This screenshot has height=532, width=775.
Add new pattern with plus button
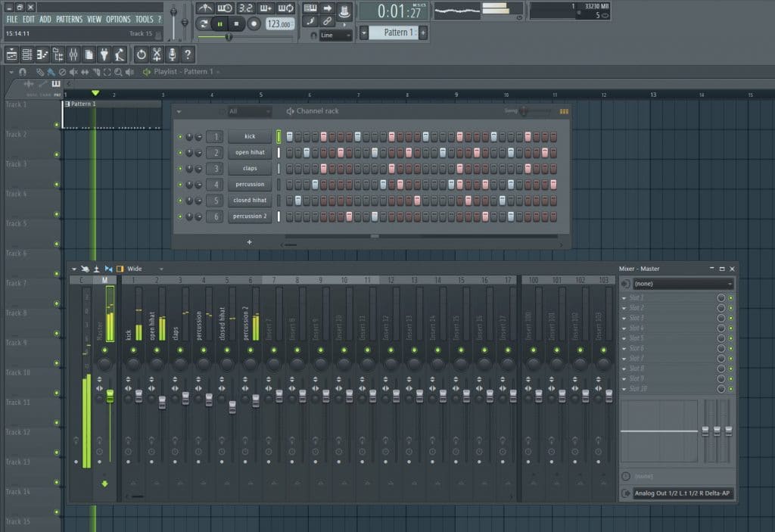pyautogui.click(x=423, y=33)
